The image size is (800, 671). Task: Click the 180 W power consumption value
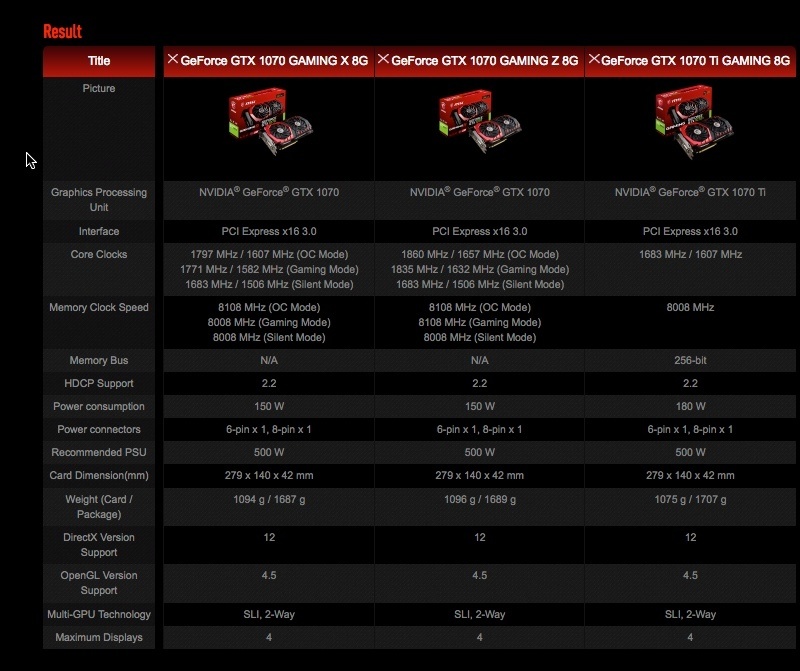690,406
